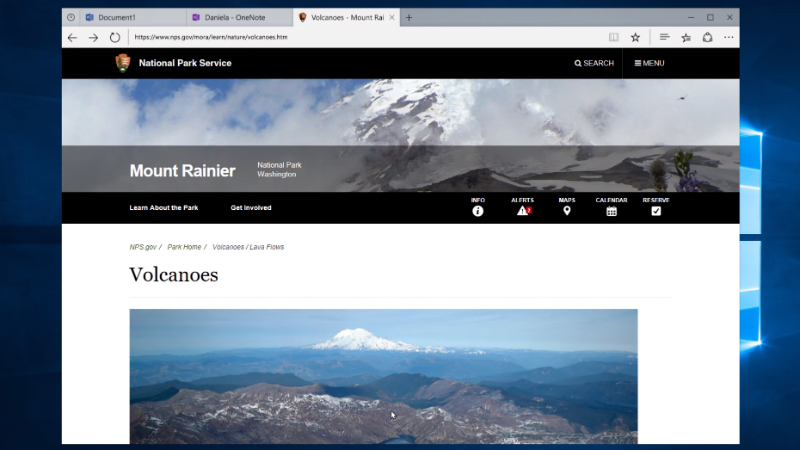Viewport: 800px width, 450px height.
Task: Open the Get Involved menu
Action: click(x=251, y=208)
